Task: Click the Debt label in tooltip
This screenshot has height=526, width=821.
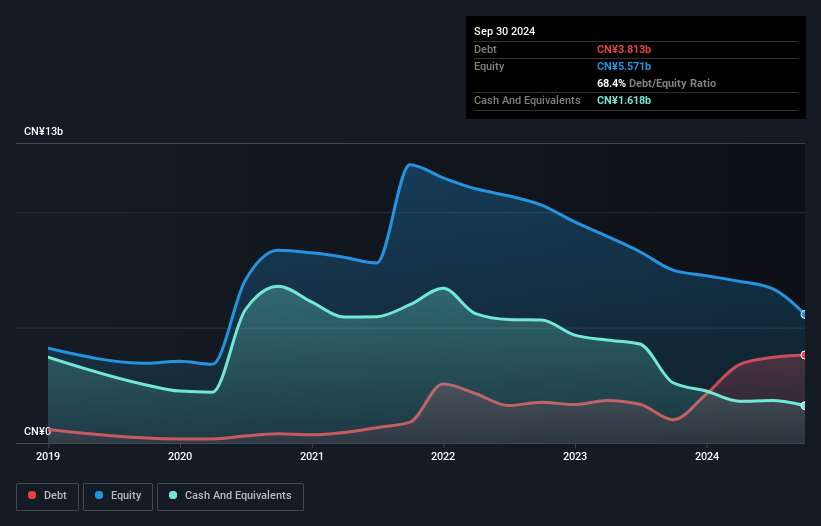Action: tap(485, 49)
